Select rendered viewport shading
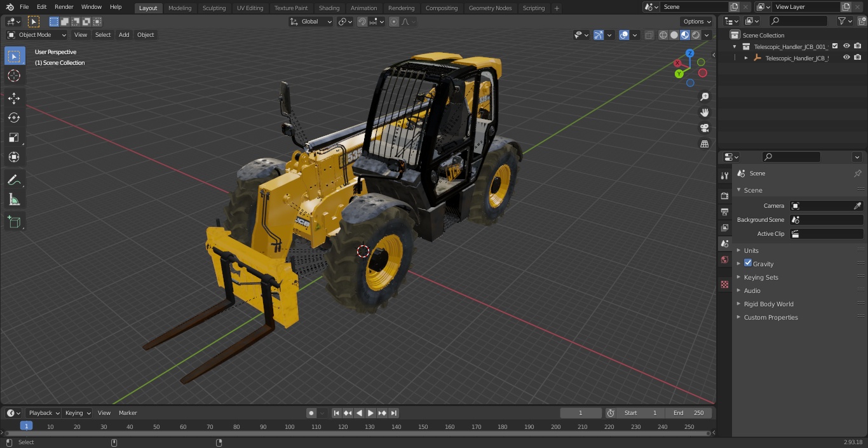Image resolution: width=868 pixels, height=448 pixels. pyautogui.click(x=696, y=35)
